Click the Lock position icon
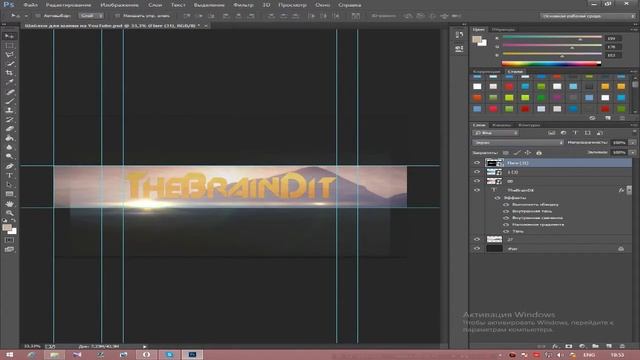 [528, 153]
